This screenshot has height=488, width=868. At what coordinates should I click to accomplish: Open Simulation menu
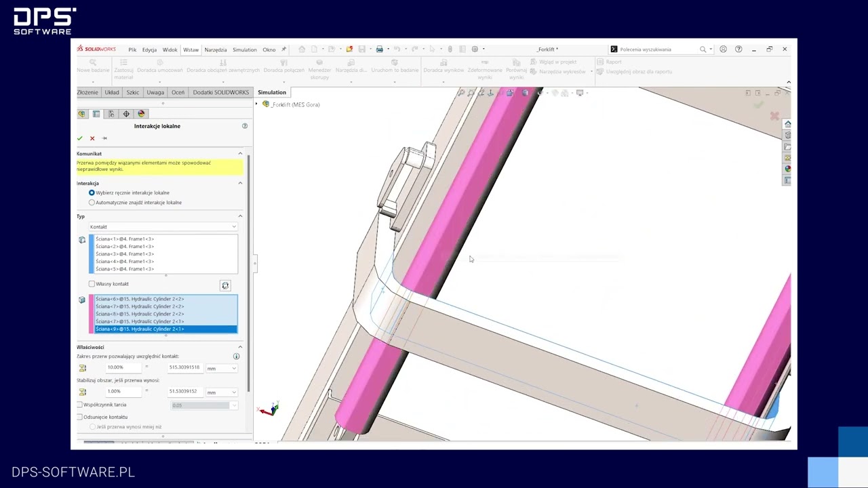245,49
